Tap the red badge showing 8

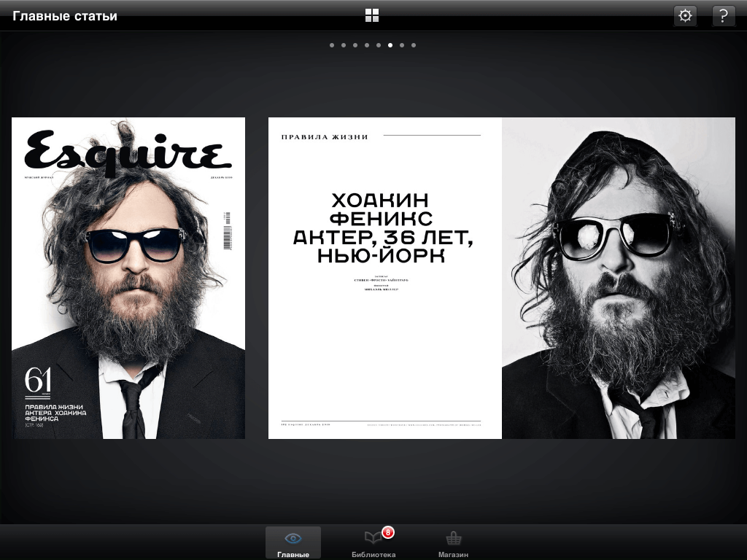pos(388,532)
